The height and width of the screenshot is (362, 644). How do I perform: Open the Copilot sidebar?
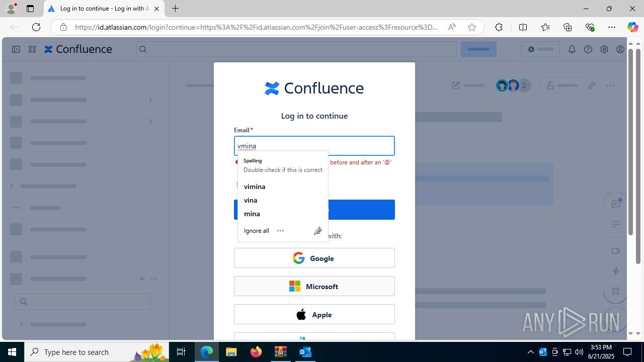632,27
